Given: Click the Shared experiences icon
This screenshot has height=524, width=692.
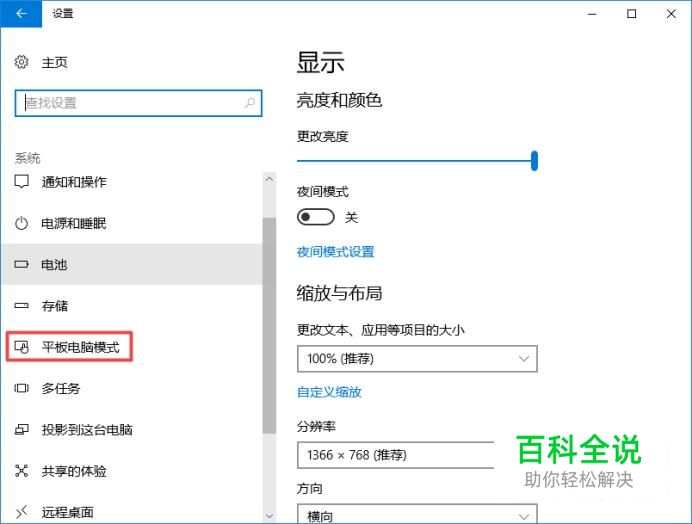Looking at the screenshot, I should point(21,471).
